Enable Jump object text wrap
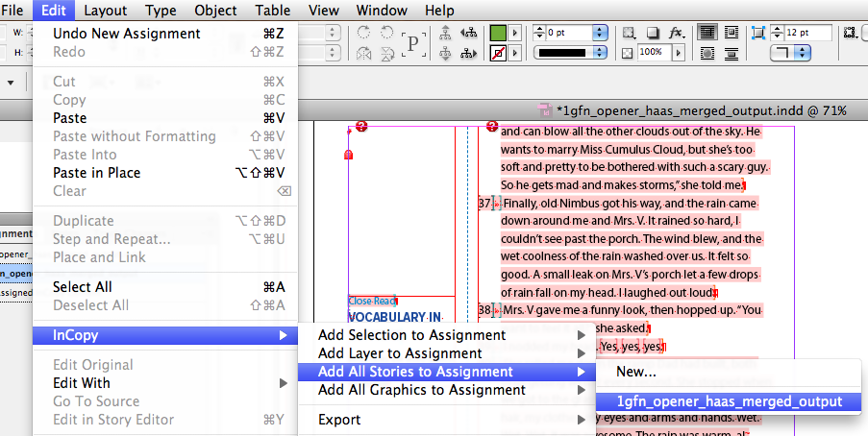The width and height of the screenshot is (868, 436). coord(732,54)
